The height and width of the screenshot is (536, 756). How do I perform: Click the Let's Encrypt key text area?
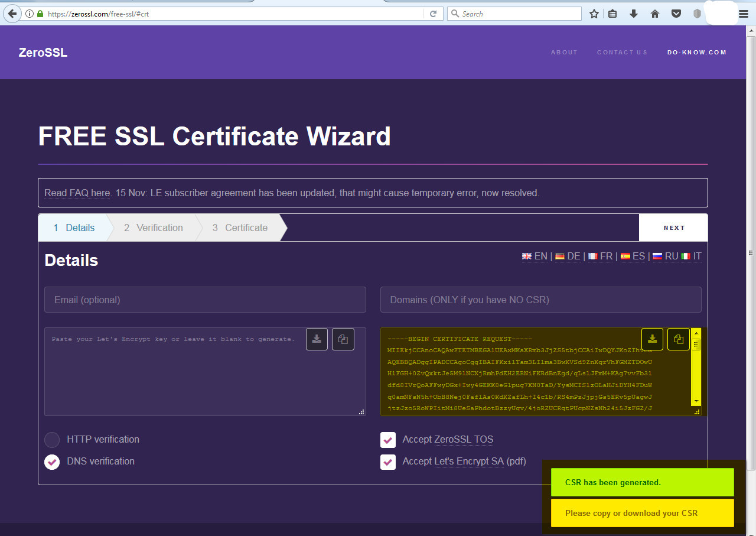click(x=205, y=372)
